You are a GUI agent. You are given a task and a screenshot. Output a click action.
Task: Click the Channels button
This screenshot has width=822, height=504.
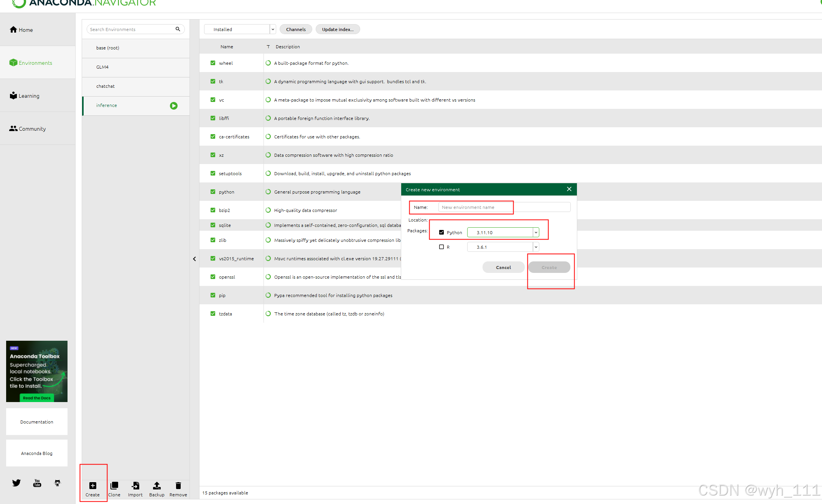pos(296,29)
